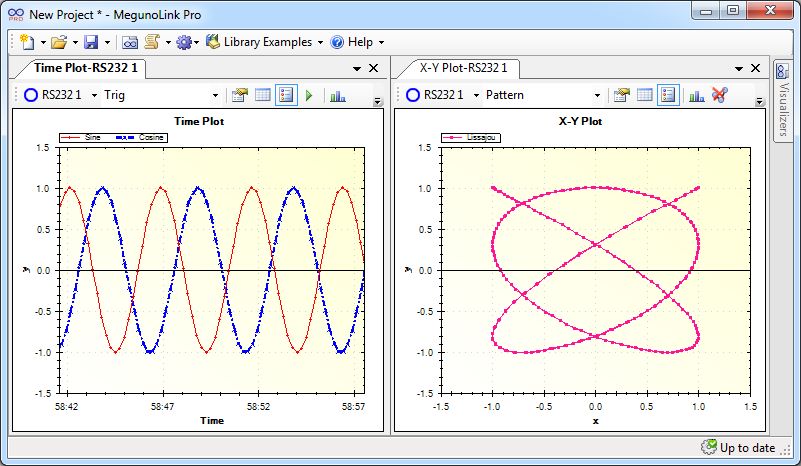Screen dimensions: 801x466
Task: Toggle the legend button in Time Plot toolbar
Action: [286, 95]
